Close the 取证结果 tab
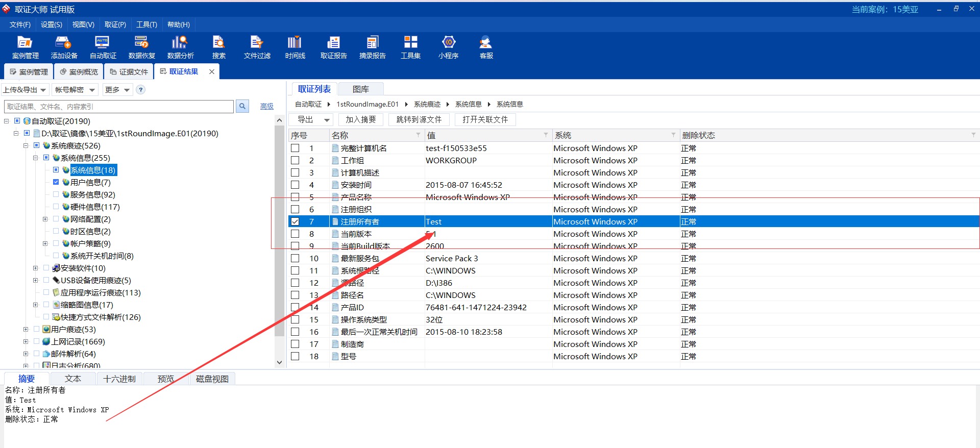The width and height of the screenshot is (980, 448). click(x=212, y=72)
